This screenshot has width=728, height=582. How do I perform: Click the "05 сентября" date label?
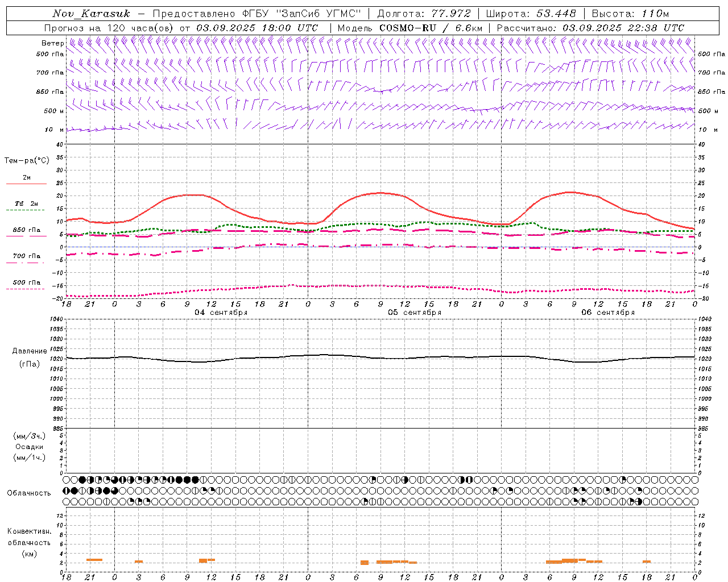[415, 313]
